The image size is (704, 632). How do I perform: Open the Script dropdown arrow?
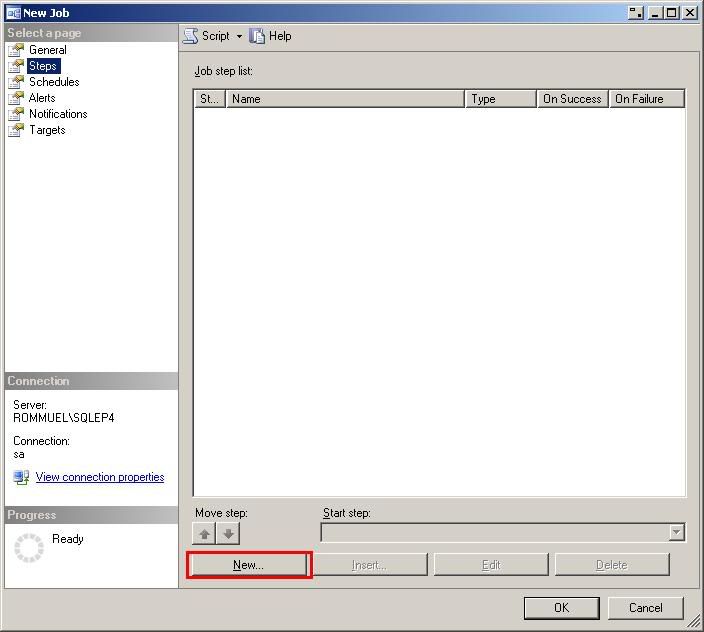click(239, 36)
